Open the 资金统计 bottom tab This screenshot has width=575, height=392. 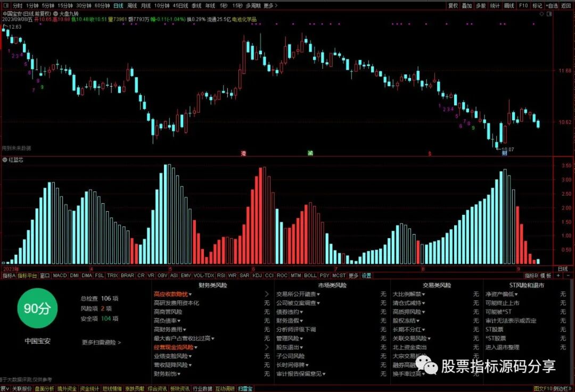[89, 388]
